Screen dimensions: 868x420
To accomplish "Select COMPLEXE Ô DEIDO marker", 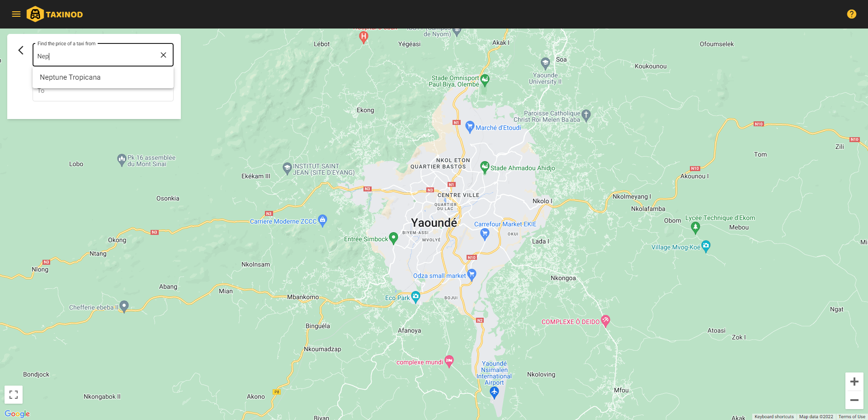I will coord(605,321).
